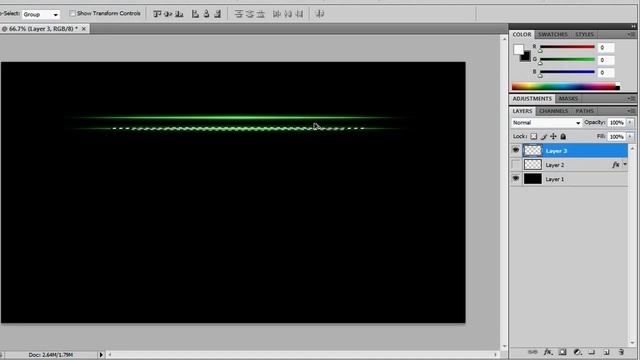Click the Distribute Vertical Centers icon
This screenshot has width=640, height=360.
[x=250, y=14]
